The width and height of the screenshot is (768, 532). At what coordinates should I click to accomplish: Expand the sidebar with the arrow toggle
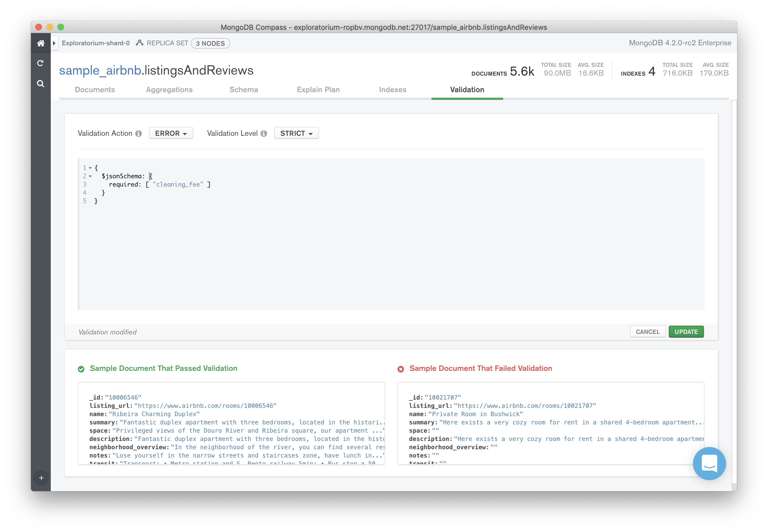tap(54, 43)
